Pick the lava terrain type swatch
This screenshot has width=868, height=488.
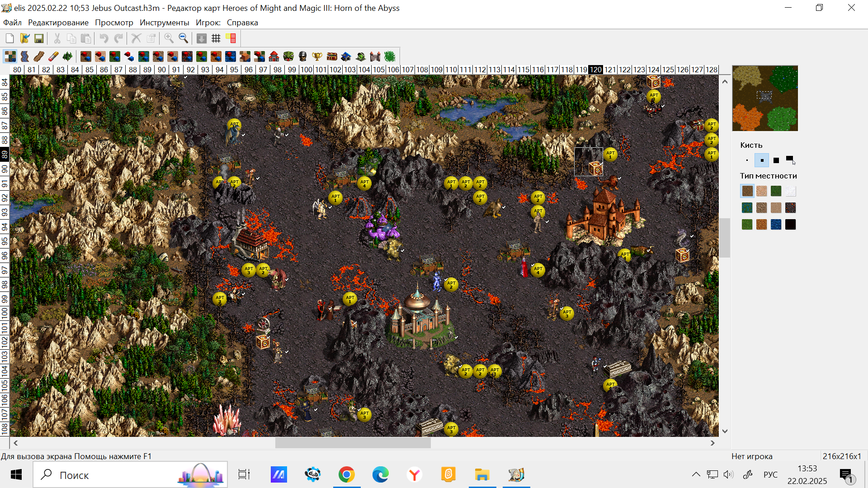click(x=791, y=208)
